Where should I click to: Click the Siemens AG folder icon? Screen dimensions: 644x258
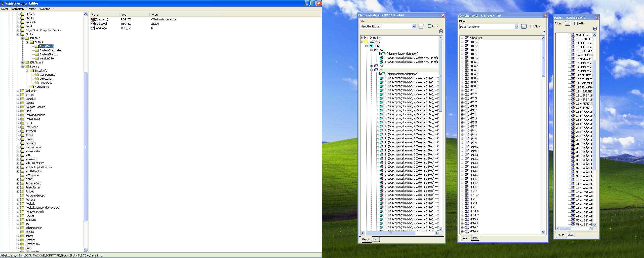click(x=22, y=244)
